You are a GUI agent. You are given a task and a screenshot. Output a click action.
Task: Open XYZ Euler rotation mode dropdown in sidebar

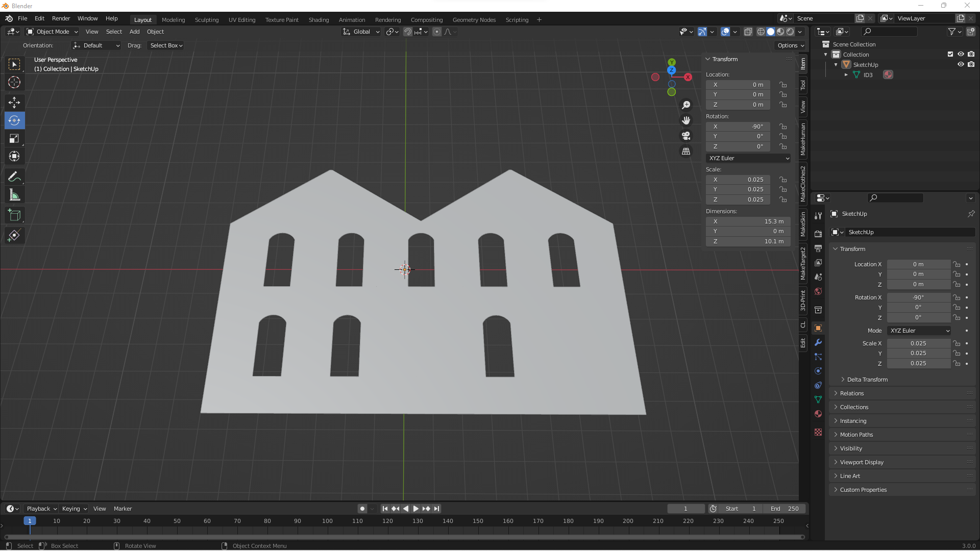click(749, 158)
